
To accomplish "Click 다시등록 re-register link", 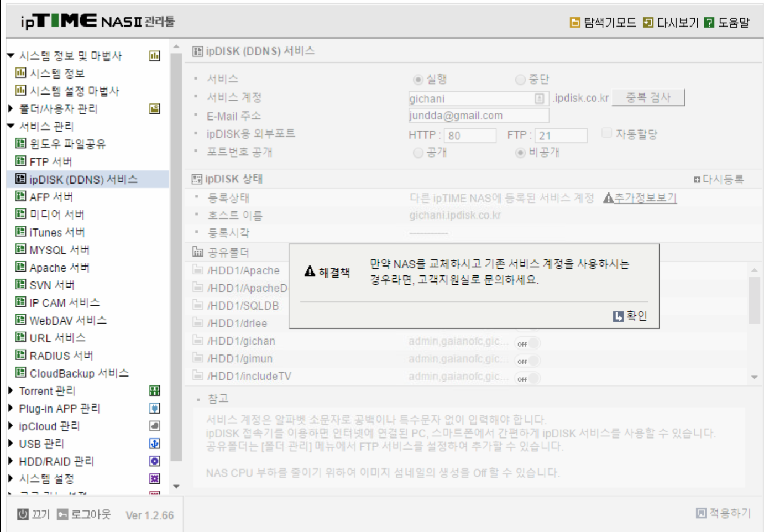I will tap(719, 180).
